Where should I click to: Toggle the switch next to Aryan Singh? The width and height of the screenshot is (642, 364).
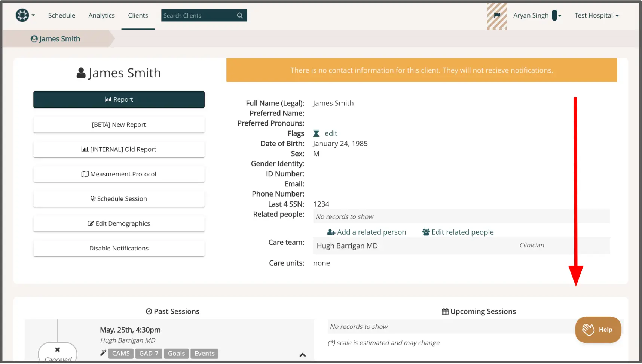coord(554,15)
